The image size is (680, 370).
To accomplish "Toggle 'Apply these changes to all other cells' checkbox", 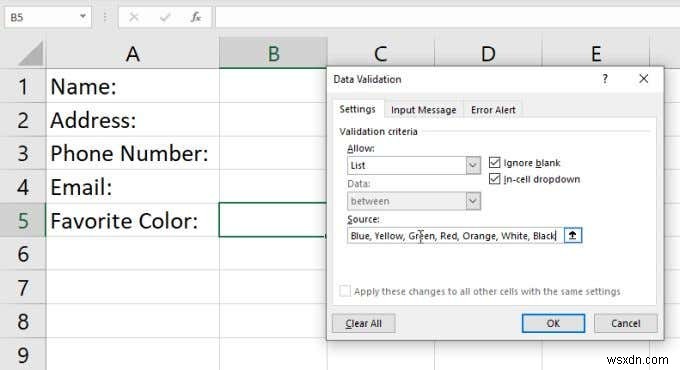I will [345, 291].
